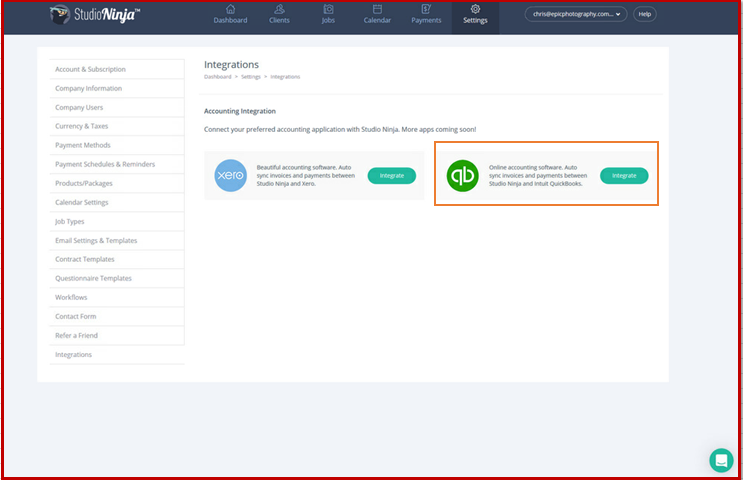Open Email Settings & Templates
The height and width of the screenshot is (480, 743).
117,240
